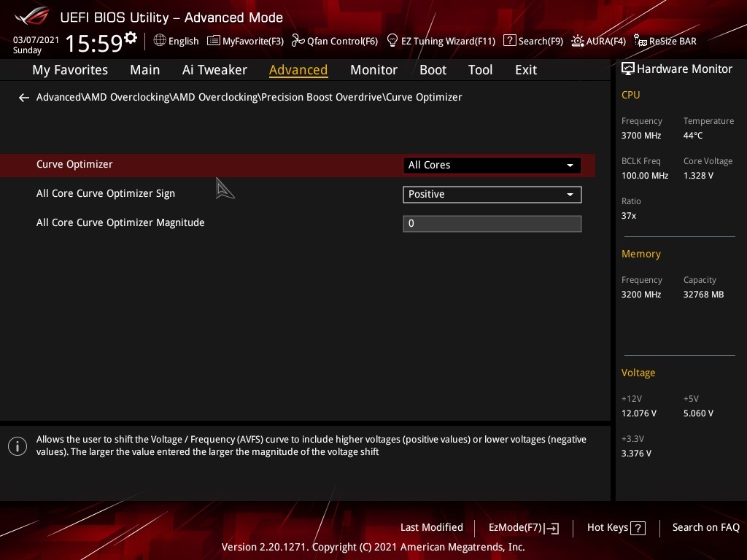Open the Curve Optimizer All Cores dropdown
Viewport: 747px width, 560px height.
tap(492, 166)
